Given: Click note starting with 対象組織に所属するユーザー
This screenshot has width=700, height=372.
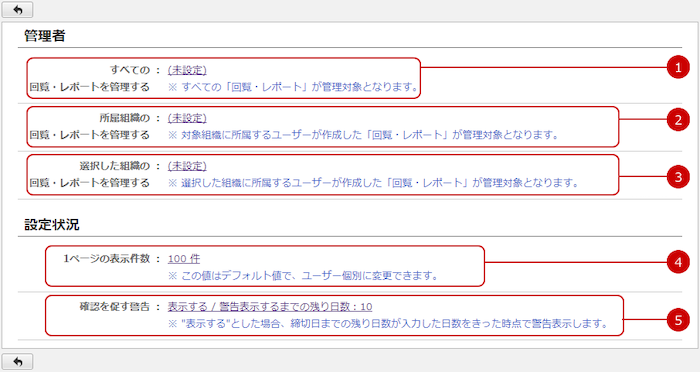Looking at the screenshot, I should (x=363, y=134).
